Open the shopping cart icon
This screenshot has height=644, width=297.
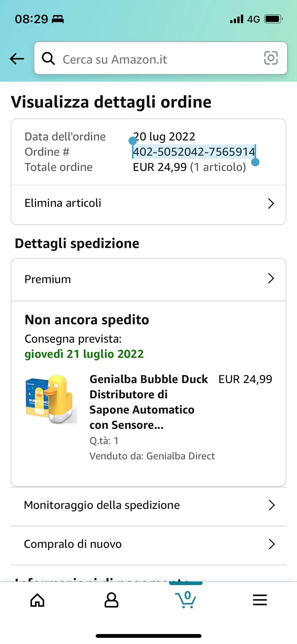click(186, 599)
